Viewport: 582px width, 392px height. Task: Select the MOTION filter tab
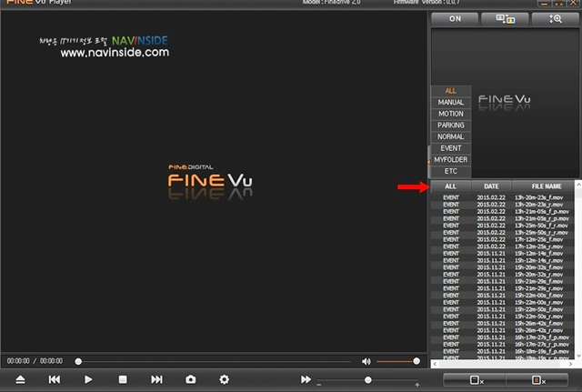451,114
